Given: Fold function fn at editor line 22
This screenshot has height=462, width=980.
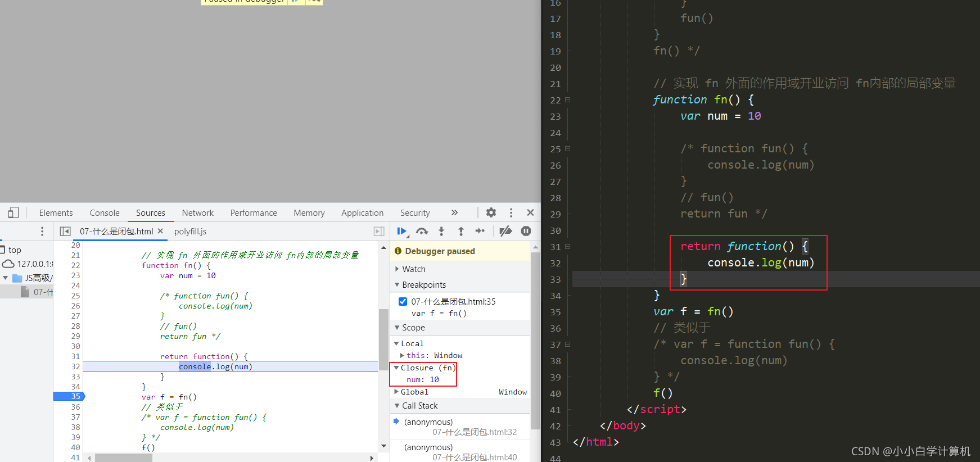Looking at the screenshot, I should click(x=567, y=99).
